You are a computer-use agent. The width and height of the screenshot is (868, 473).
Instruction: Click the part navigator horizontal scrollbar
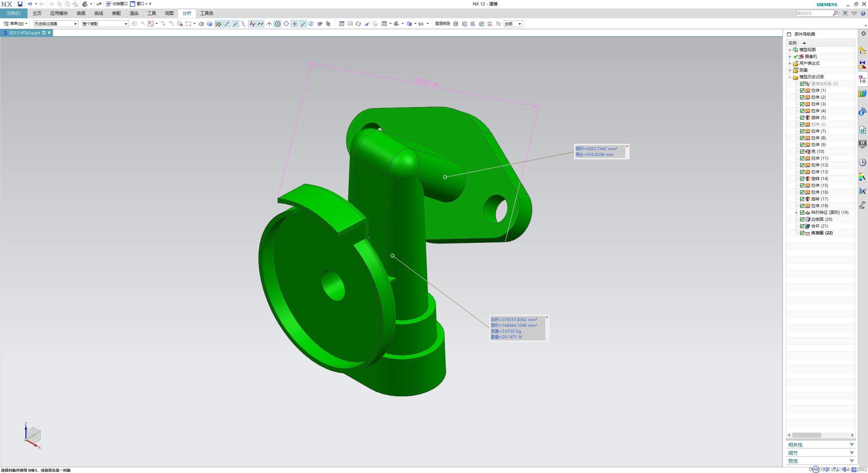tap(820, 435)
